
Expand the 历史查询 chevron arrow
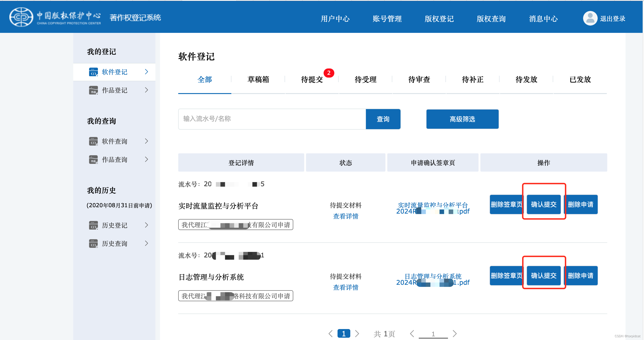click(x=147, y=243)
